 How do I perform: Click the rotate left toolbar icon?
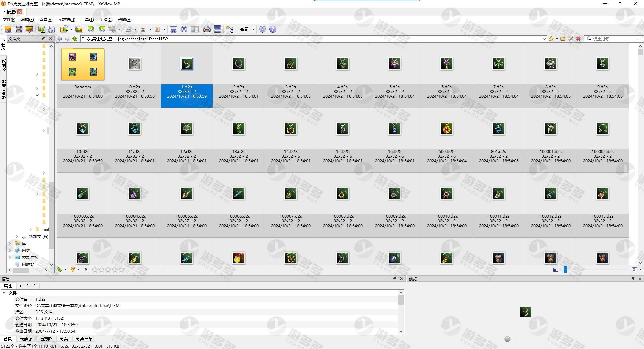[91, 29]
